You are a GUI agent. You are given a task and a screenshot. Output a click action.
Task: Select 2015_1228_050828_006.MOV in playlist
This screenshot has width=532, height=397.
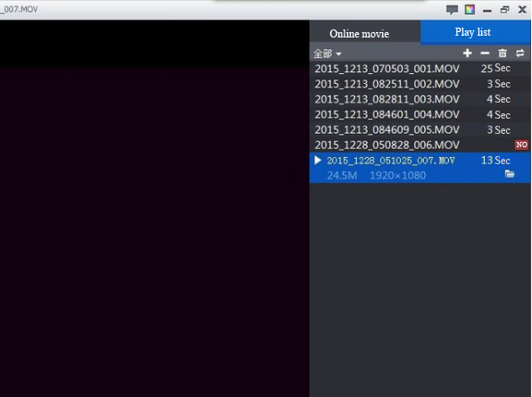click(420, 145)
